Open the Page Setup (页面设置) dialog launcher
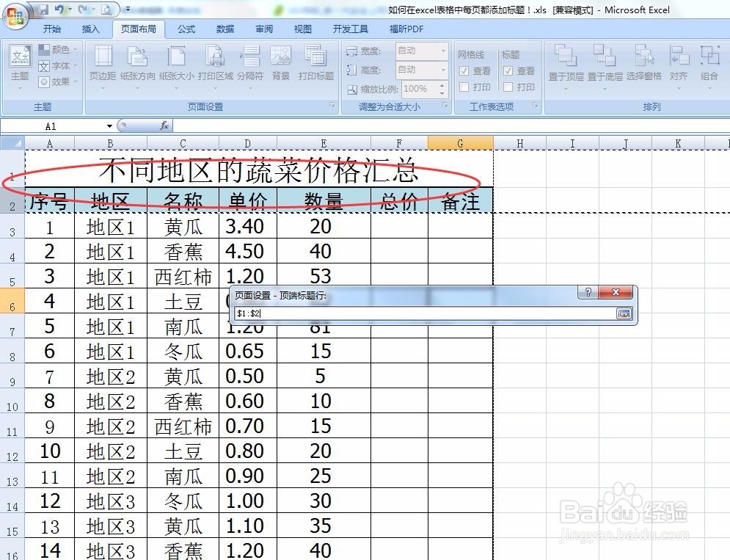The image size is (730, 560). click(x=332, y=105)
